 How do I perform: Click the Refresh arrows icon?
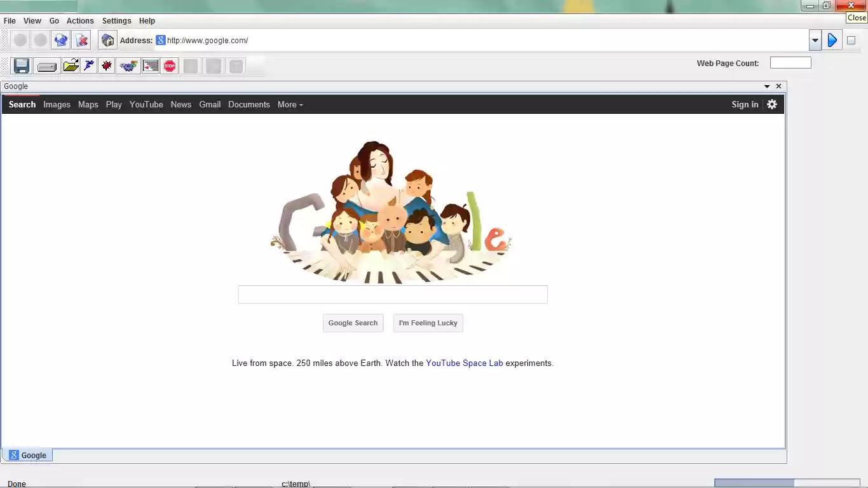pos(61,39)
